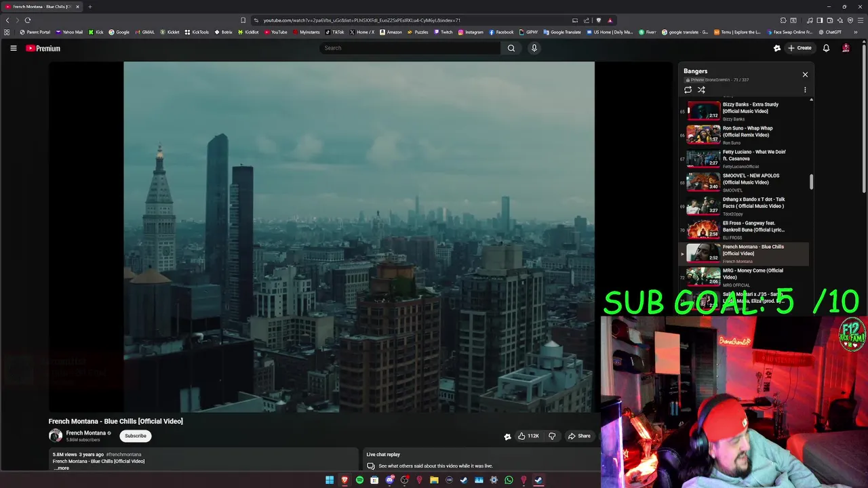Open TikTok bookmark
The height and width of the screenshot is (488, 868).
(334, 32)
